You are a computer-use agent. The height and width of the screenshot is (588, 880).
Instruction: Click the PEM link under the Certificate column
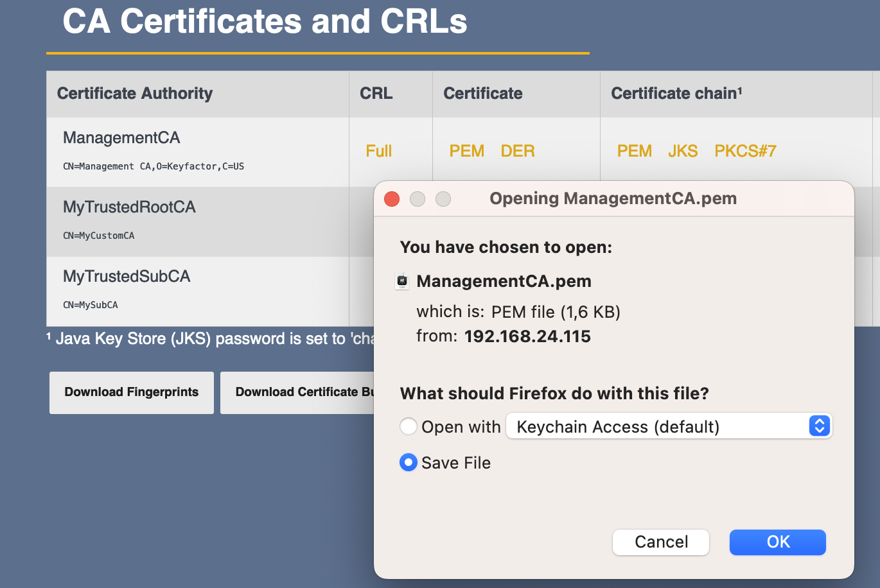(x=466, y=151)
